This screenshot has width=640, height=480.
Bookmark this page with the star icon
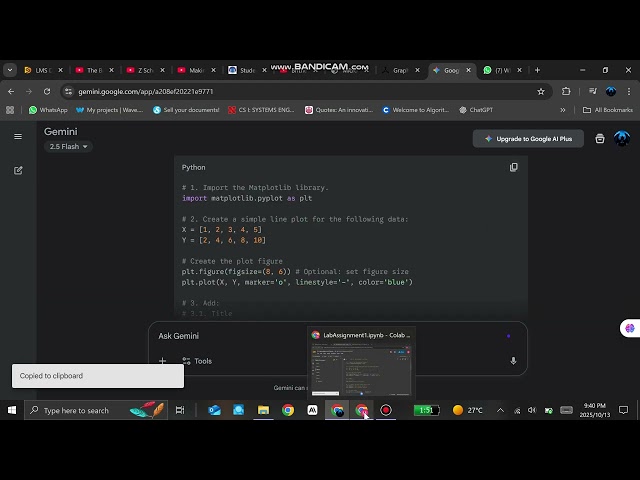[x=541, y=91]
